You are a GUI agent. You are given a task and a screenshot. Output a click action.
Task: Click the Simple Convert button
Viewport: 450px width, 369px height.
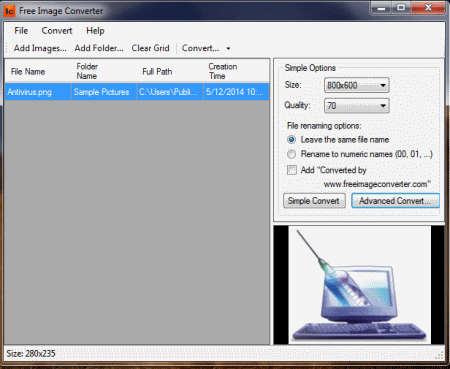(314, 201)
